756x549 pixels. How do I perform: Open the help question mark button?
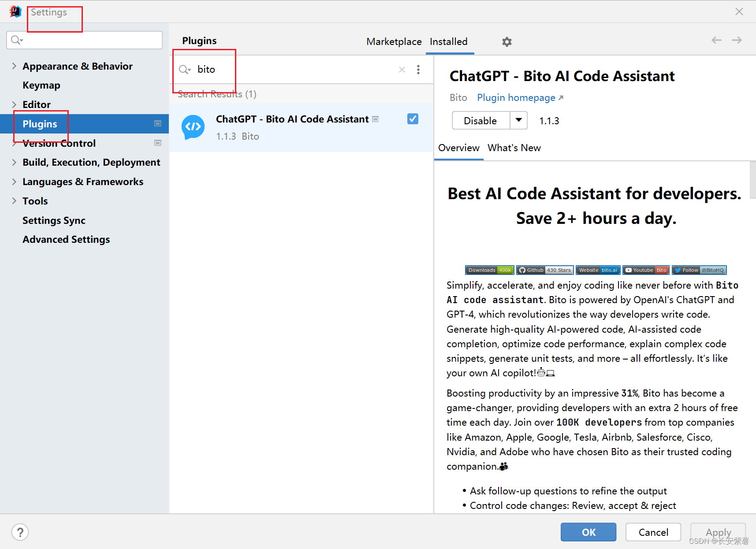tap(20, 532)
